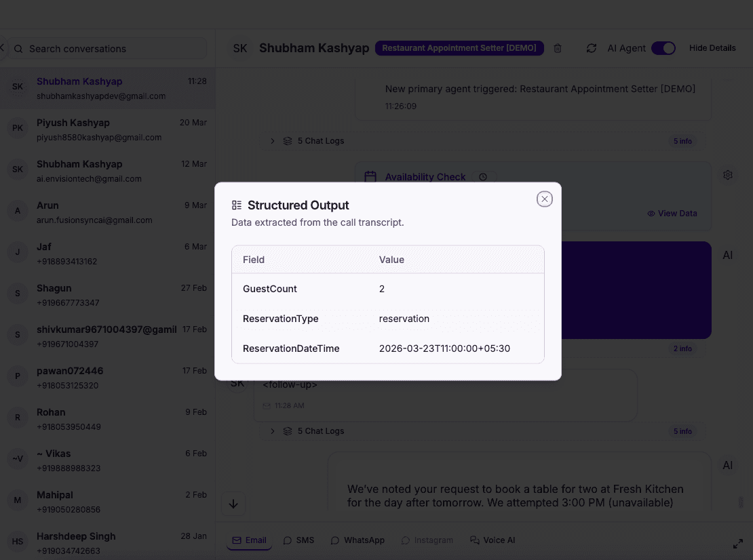Expand chat fullscreen with the diagonal arrows icon
Viewport: 753px width, 560px height.
pos(738,543)
